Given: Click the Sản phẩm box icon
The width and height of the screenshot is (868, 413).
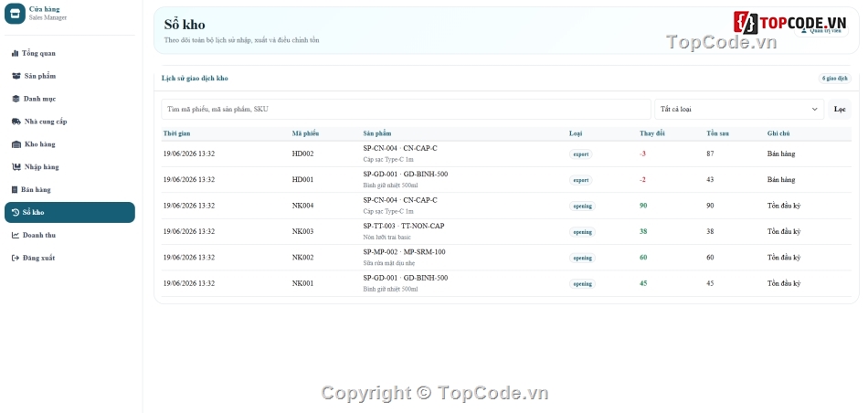Looking at the screenshot, I should click(16, 76).
